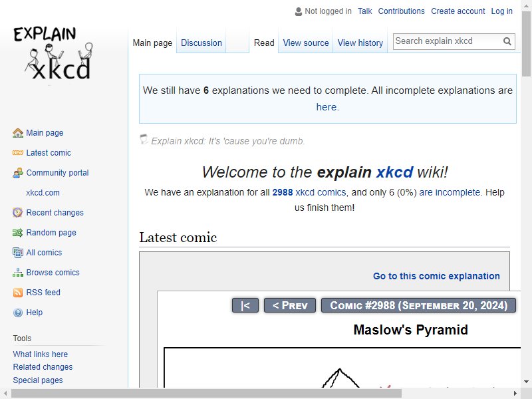The width and height of the screenshot is (532, 399).
Task: Open the Talk link in the top bar
Action: coord(364,11)
